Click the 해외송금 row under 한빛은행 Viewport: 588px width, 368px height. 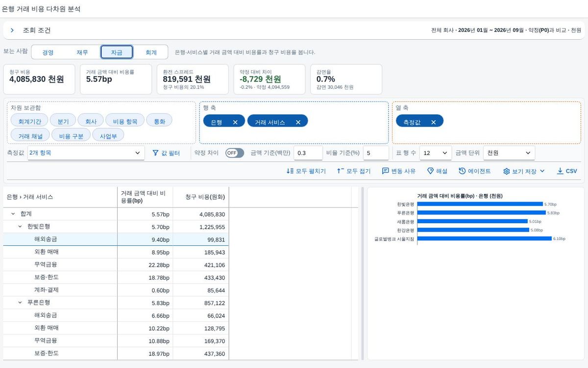116,239
